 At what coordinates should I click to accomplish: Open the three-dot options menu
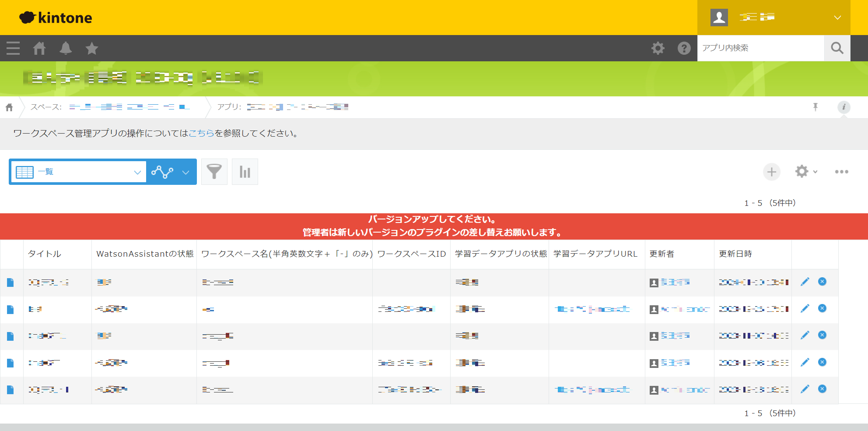[x=841, y=172]
